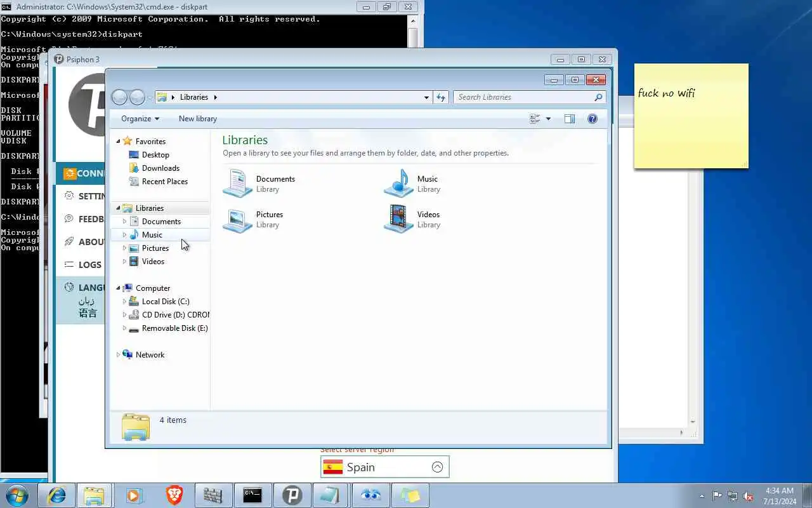
Task: Click the Change your view icon
Action: (535, 119)
